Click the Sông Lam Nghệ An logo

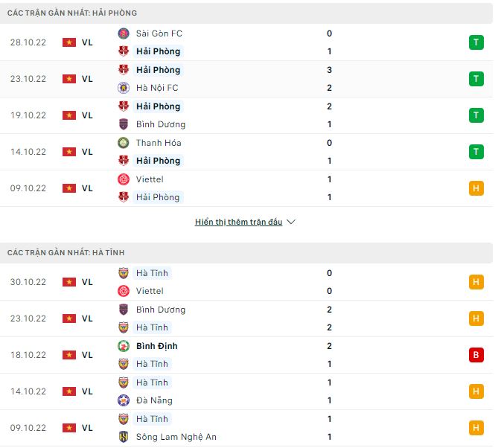(x=124, y=437)
